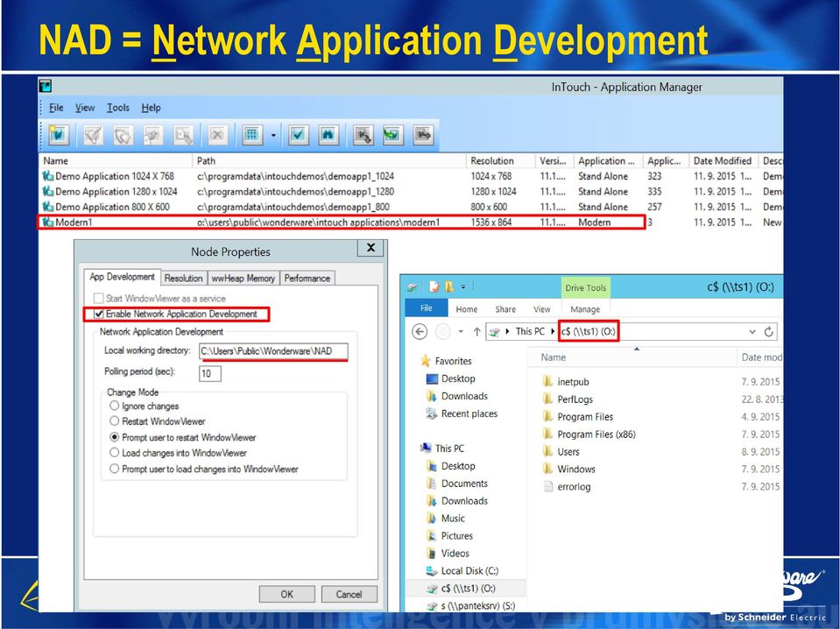The image size is (840, 629).
Task: Switch to the Performance tab
Action: tap(307, 278)
